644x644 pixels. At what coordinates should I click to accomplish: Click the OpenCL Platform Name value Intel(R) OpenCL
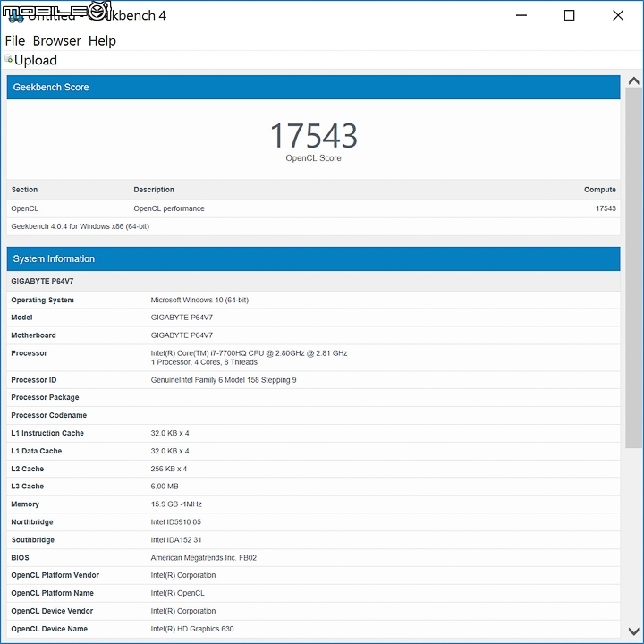pos(177,594)
